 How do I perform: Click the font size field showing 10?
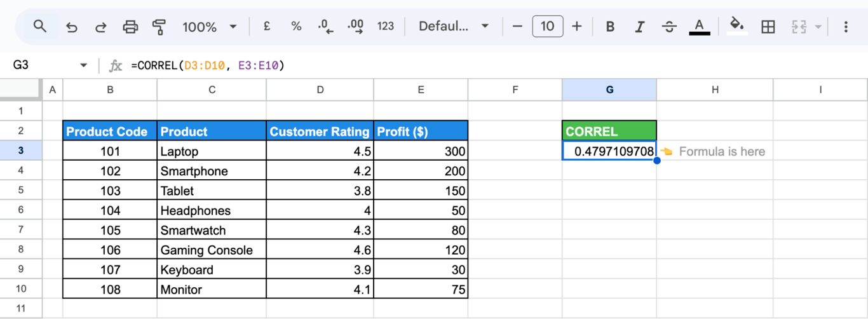click(547, 27)
